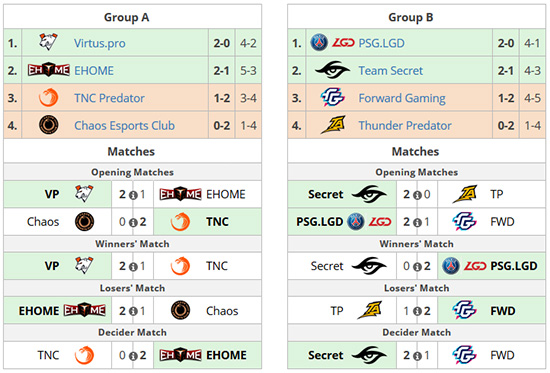This screenshot has height=373, width=550.
Task: Click the Forward Gaming logo in standings
Action: point(333,98)
